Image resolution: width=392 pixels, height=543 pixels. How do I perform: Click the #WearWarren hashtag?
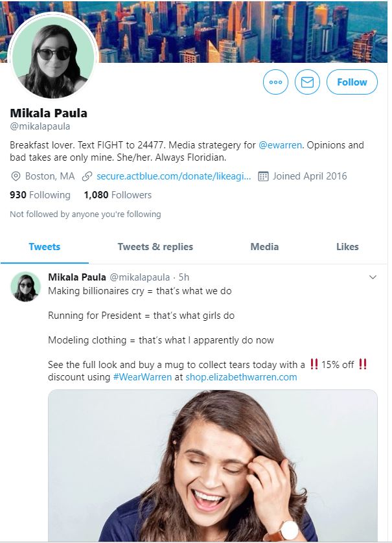(143, 377)
